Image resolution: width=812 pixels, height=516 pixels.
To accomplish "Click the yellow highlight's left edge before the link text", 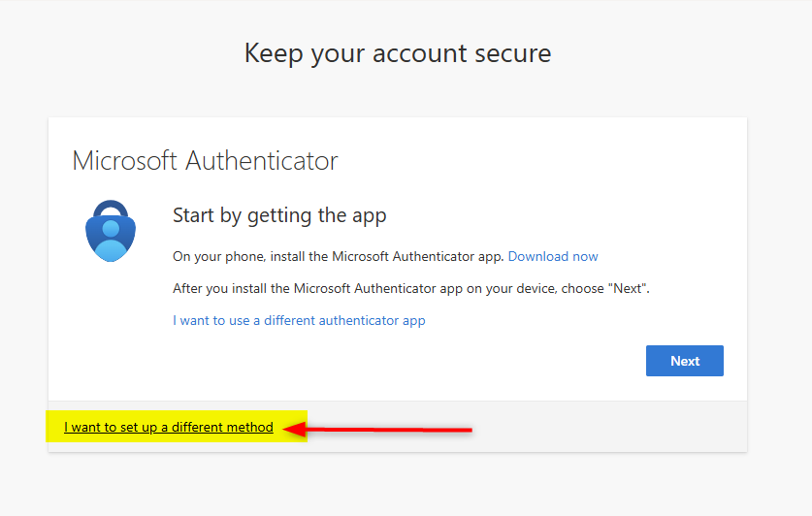I will click(x=53, y=427).
